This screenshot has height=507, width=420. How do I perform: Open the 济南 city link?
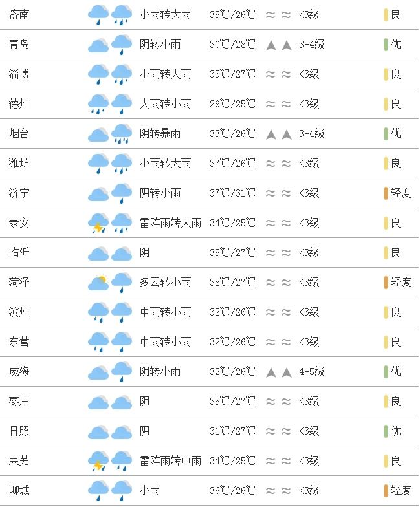(x=19, y=14)
